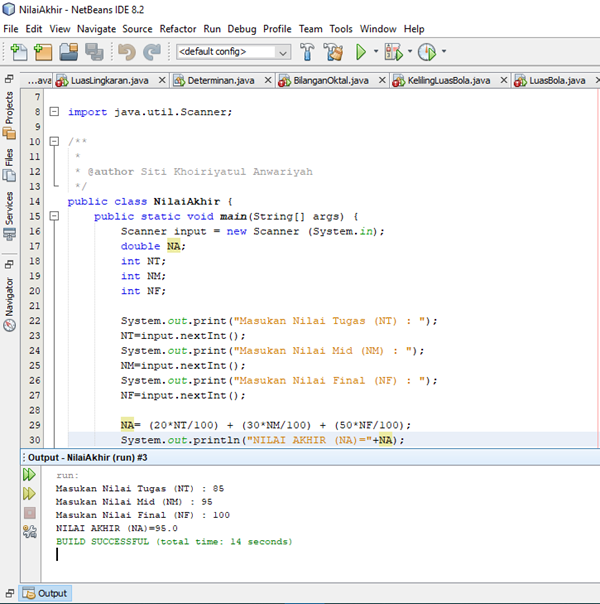
Task: Click line number 29 in the gutter
Action: pos(34,425)
